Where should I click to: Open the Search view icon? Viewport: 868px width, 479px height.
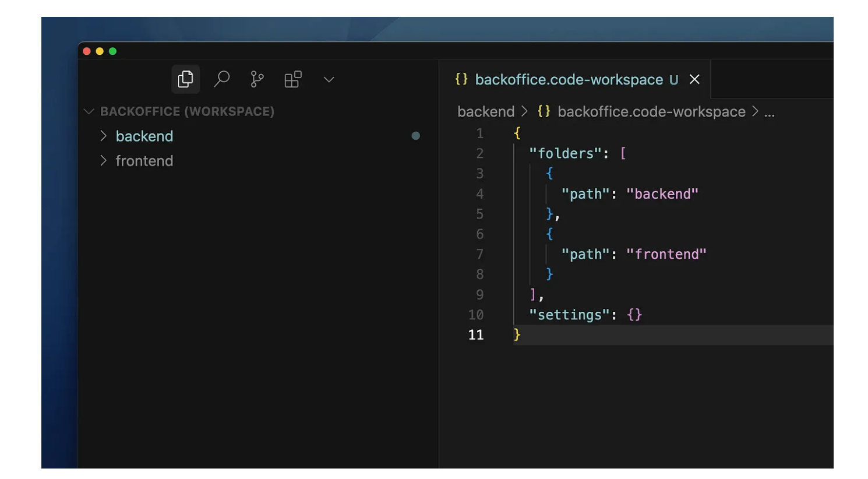click(221, 79)
